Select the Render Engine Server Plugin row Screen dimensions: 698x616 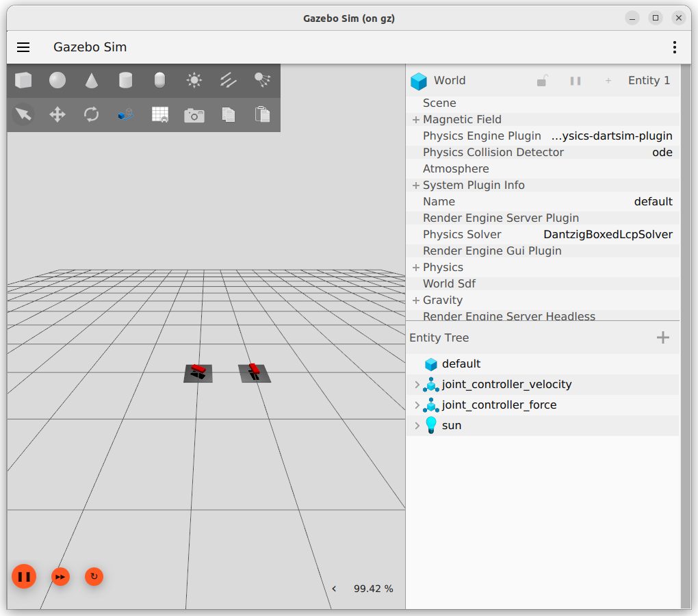click(543, 218)
